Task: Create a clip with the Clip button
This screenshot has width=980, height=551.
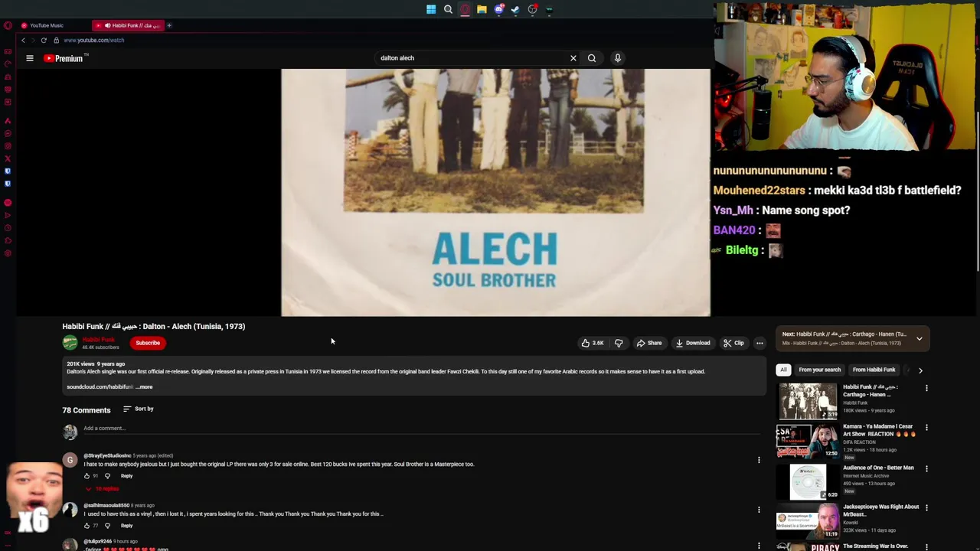Action: [733, 343]
